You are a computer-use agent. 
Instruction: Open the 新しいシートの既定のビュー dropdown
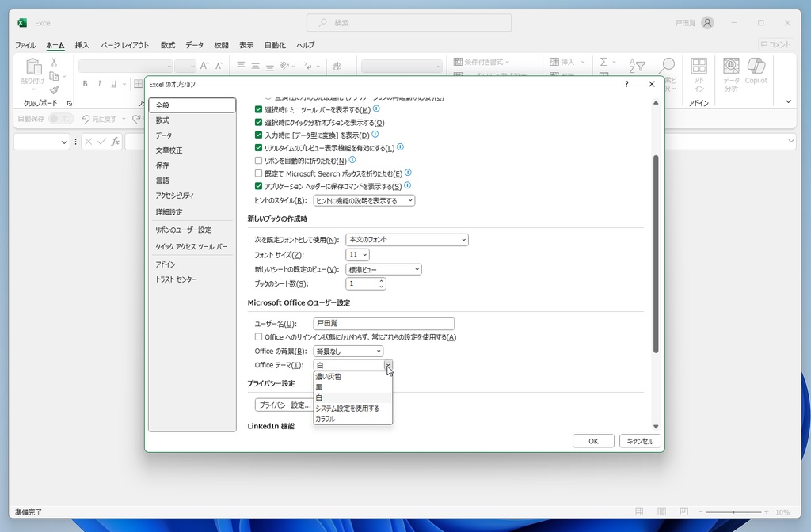pos(383,269)
